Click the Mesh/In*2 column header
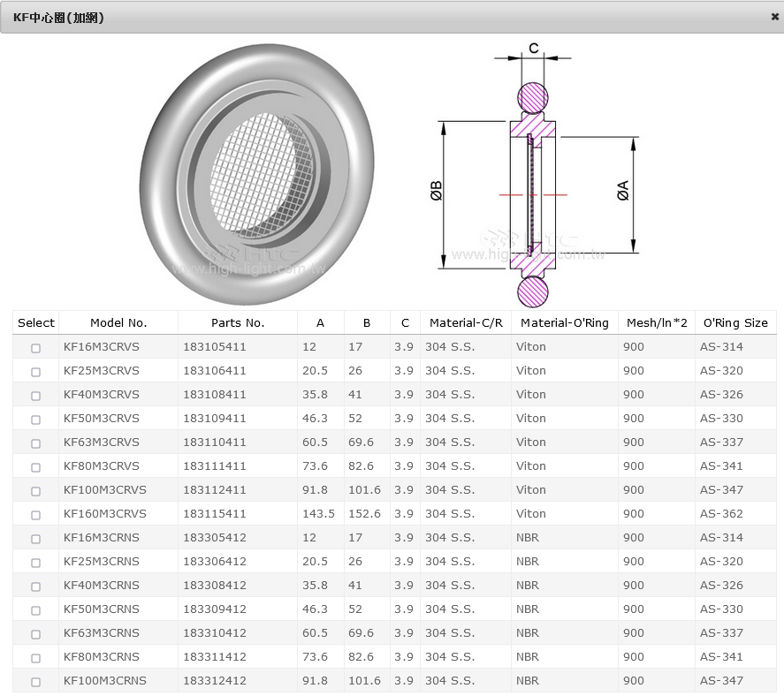Screen dimensions: 784x696 point(656,323)
